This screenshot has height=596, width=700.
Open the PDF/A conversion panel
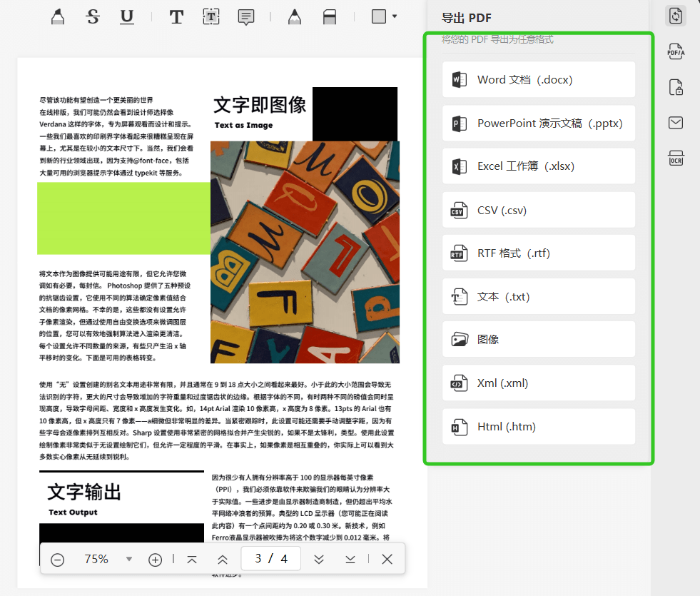pyautogui.click(x=675, y=51)
